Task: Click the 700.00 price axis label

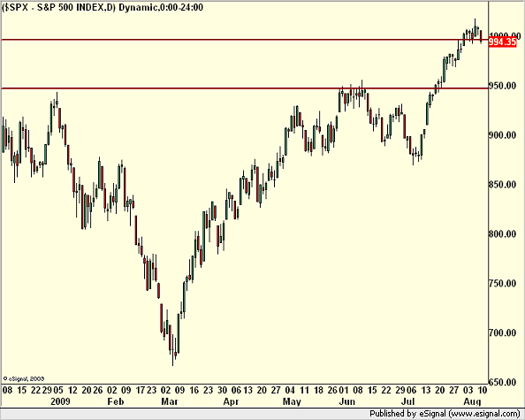Action: pos(503,332)
